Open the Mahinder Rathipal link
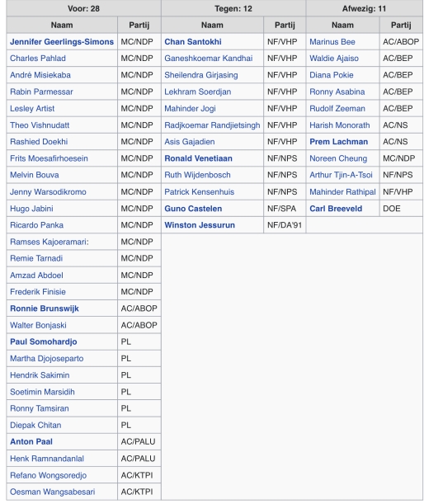The image size is (424, 504). click(x=342, y=192)
